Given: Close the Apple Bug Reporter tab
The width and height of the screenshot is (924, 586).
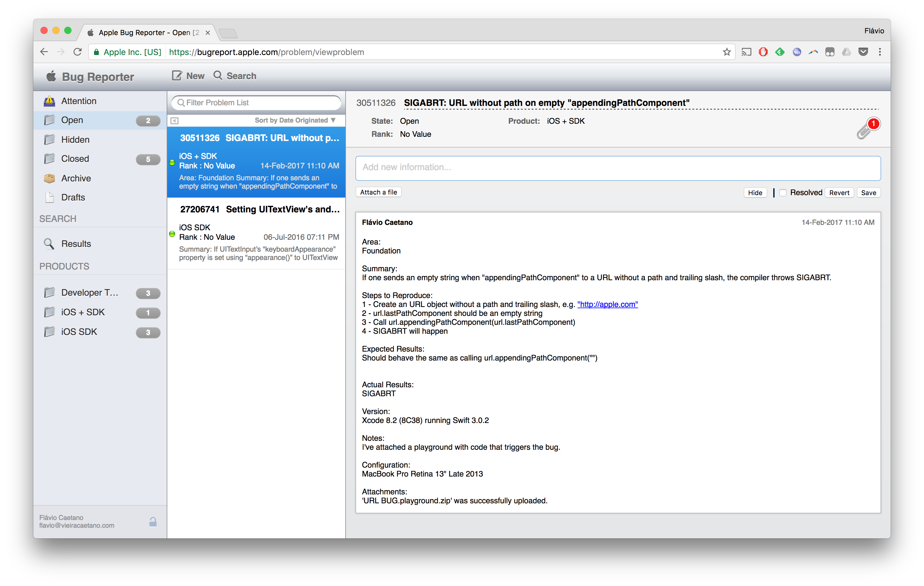Looking at the screenshot, I should [207, 33].
